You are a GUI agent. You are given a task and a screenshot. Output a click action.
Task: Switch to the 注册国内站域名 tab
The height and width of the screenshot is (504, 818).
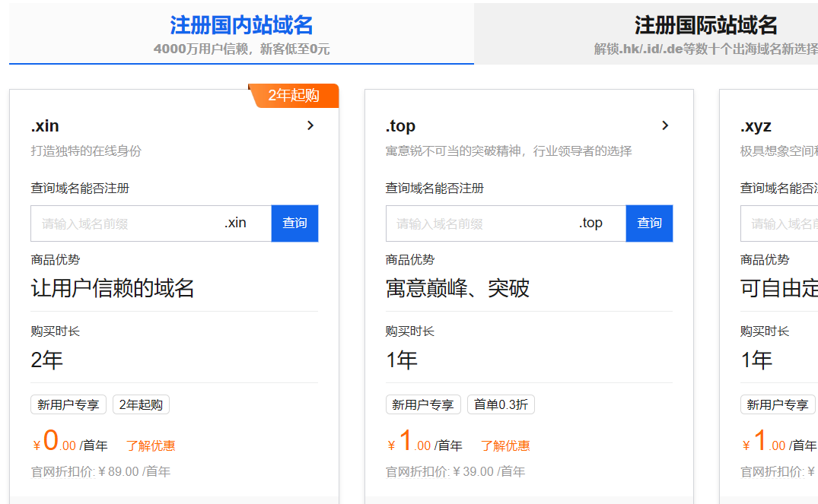tap(241, 34)
